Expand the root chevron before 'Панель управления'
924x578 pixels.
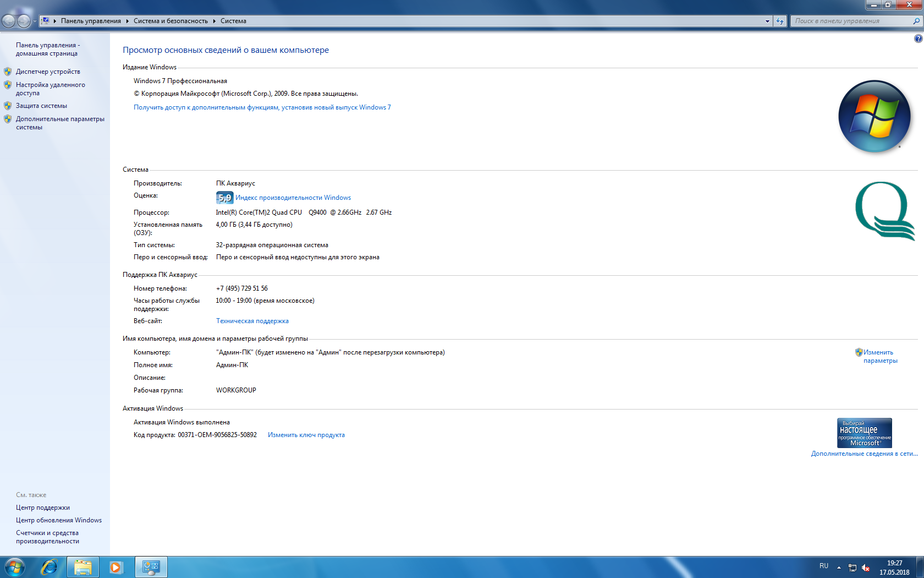[55, 21]
